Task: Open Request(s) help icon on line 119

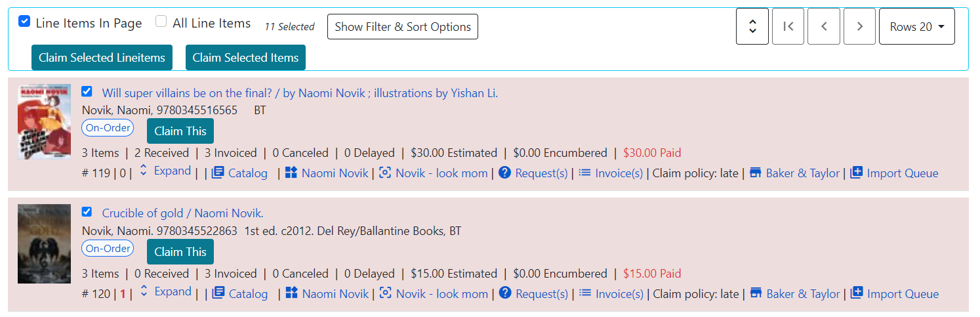Action: (x=504, y=173)
